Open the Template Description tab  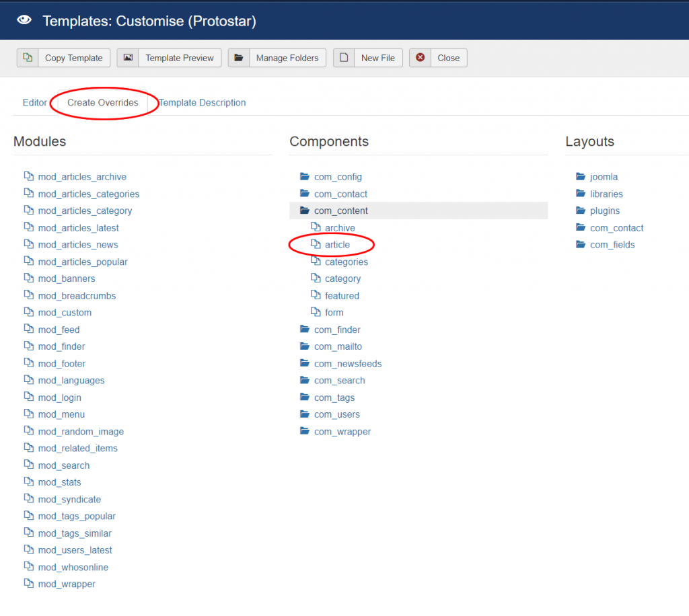coord(202,102)
